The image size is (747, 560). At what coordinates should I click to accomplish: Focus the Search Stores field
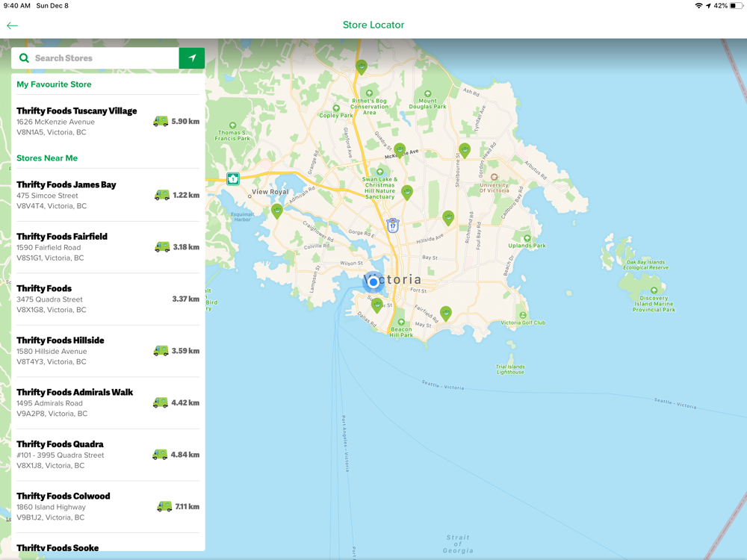click(x=96, y=58)
